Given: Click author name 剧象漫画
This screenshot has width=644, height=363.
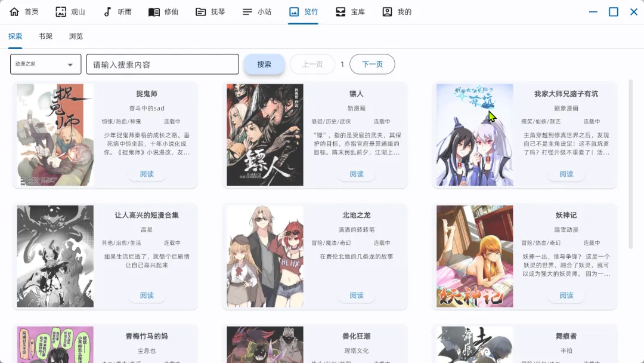Looking at the screenshot, I should pos(566,108).
